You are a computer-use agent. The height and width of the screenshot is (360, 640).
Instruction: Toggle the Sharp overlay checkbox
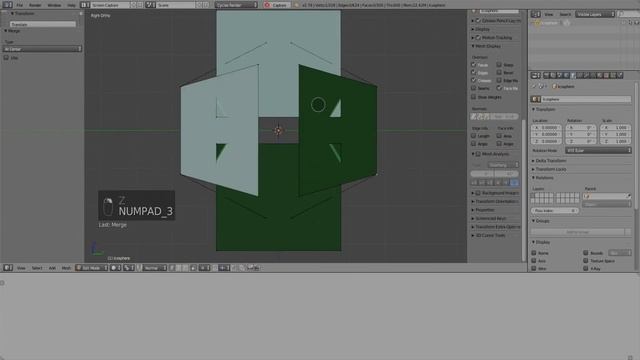pos(499,64)
